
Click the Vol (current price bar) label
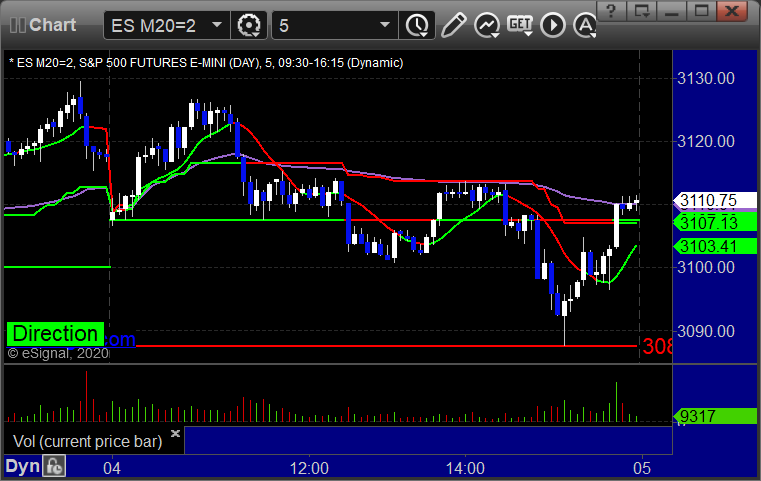(87, 442)
